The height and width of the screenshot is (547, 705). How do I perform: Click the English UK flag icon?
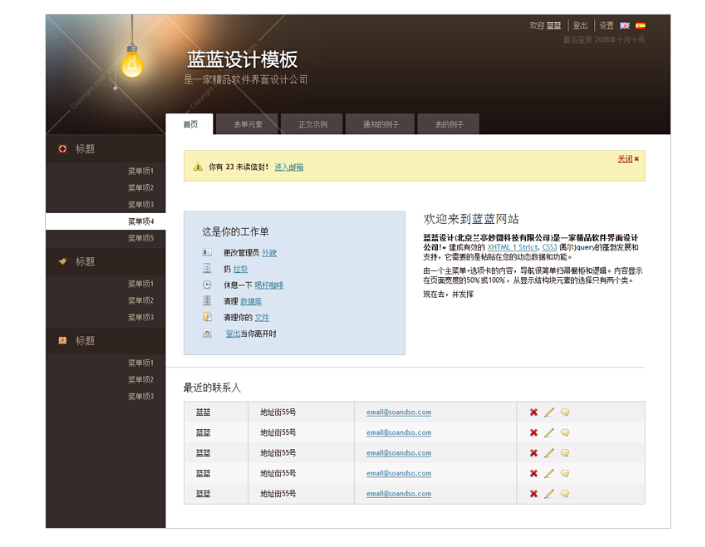(624, 25)
